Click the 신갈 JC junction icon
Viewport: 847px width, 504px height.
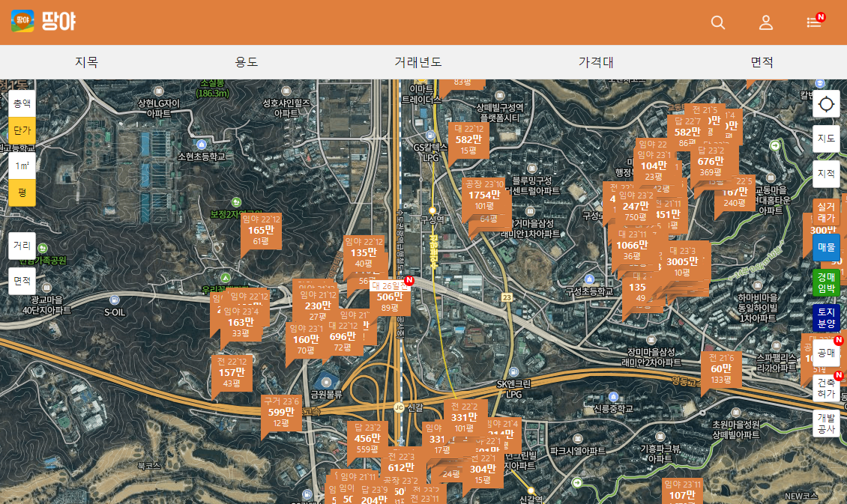400,407
